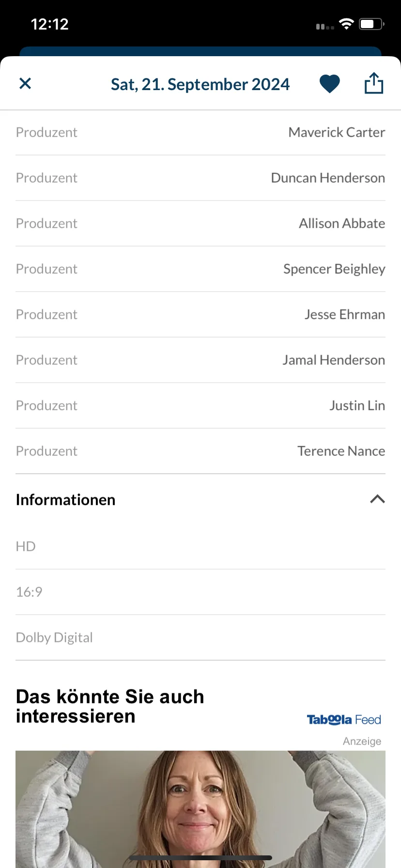Tap the Dolby Digital info row
The width and height of the screenshot is (401, 868).
coord(200,637)
